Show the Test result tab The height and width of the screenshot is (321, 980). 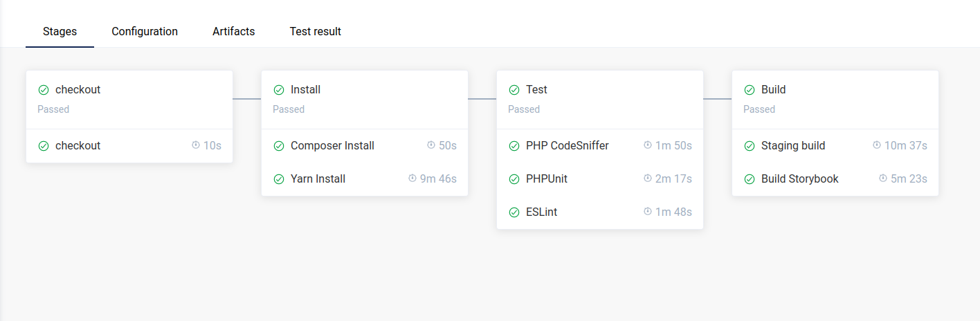(316, 32)
